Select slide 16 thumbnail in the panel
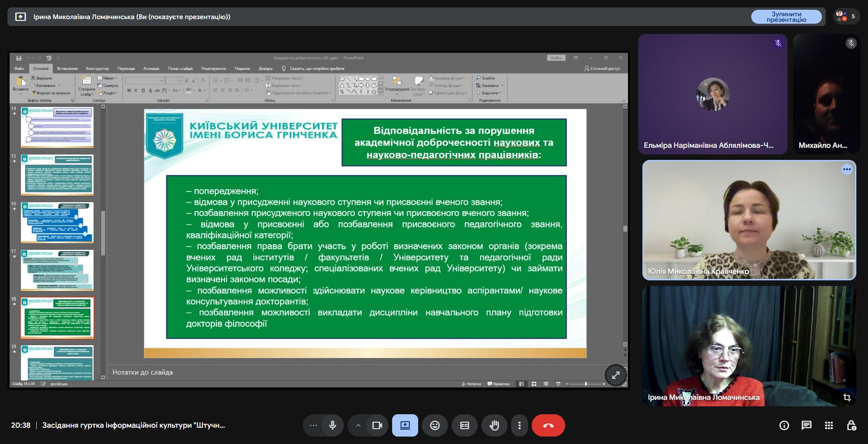The height and width of the screenshot is (444, 868). click(57, 222)
